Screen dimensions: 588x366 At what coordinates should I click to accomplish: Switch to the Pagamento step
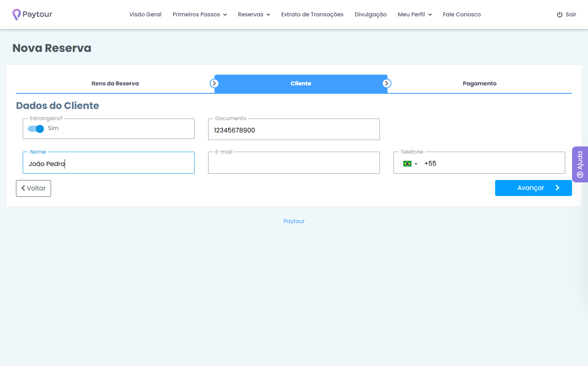[480, 83]
